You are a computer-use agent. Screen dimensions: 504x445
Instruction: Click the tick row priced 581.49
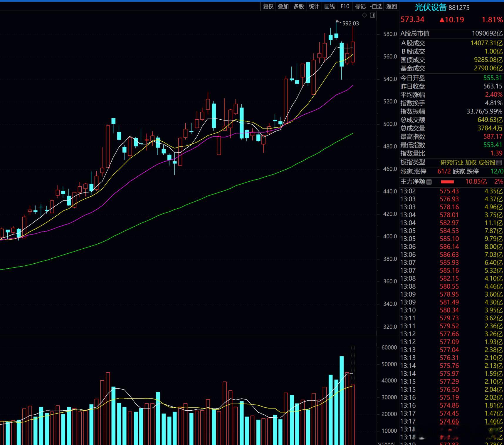(x=451, y=302)
